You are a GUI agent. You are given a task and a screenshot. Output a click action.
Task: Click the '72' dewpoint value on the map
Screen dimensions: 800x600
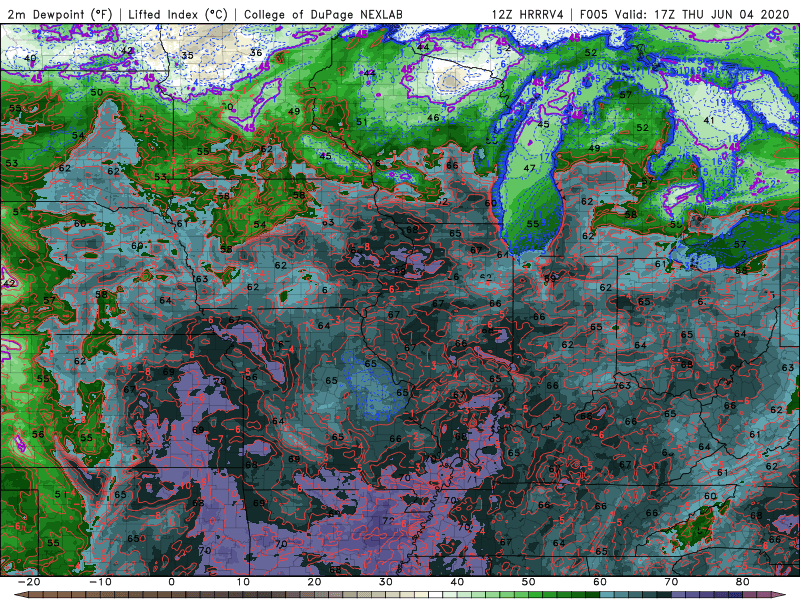pyautogui.click(x=389, y=520)
